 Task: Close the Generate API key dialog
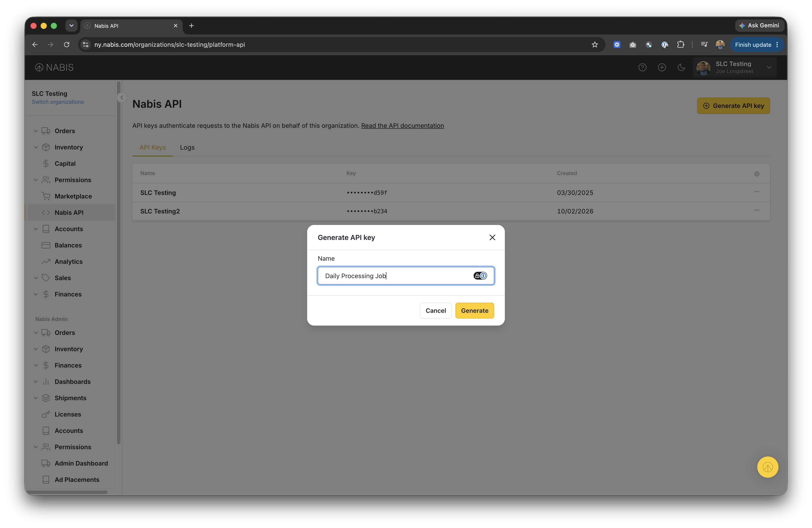point(492,237)
